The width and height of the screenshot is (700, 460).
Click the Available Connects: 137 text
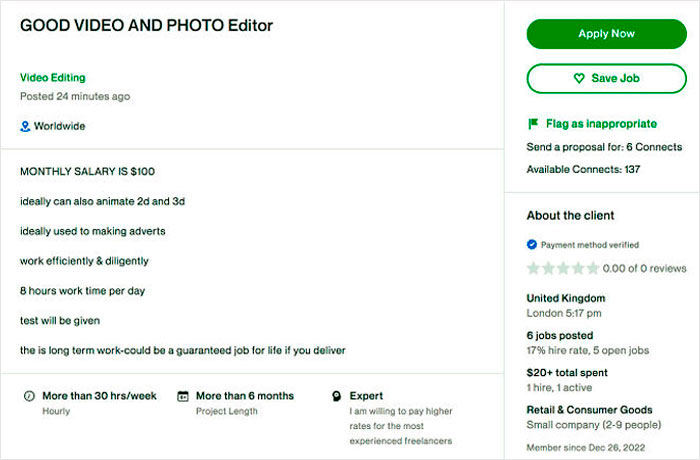pos(583,169)
